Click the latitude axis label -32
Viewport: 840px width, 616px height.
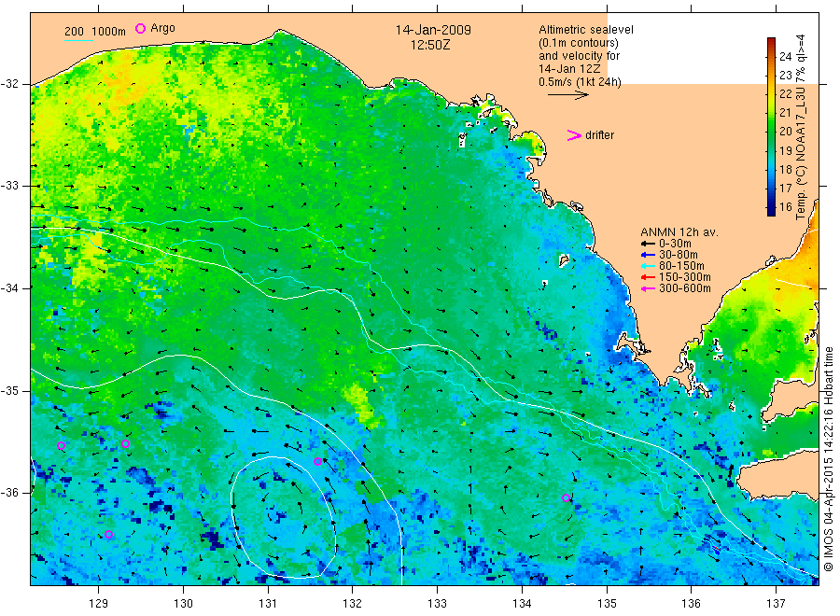click(9, 84)
